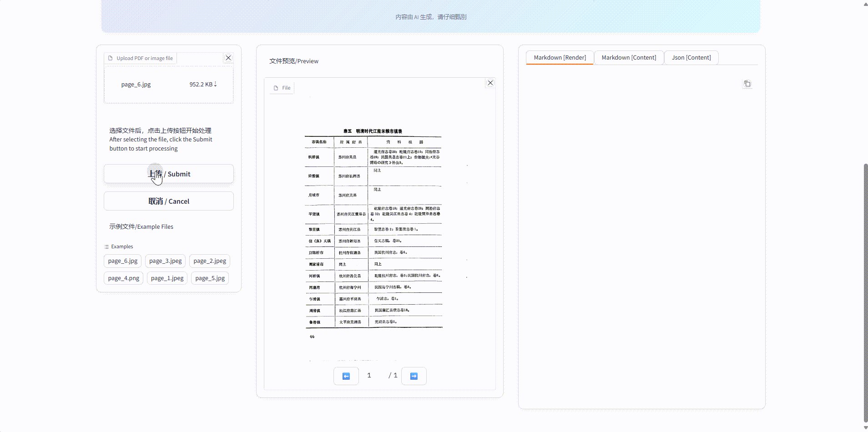Switch to Markdown [Content] tab
This screenshot has width=868, height=432.
pos(629,57)
